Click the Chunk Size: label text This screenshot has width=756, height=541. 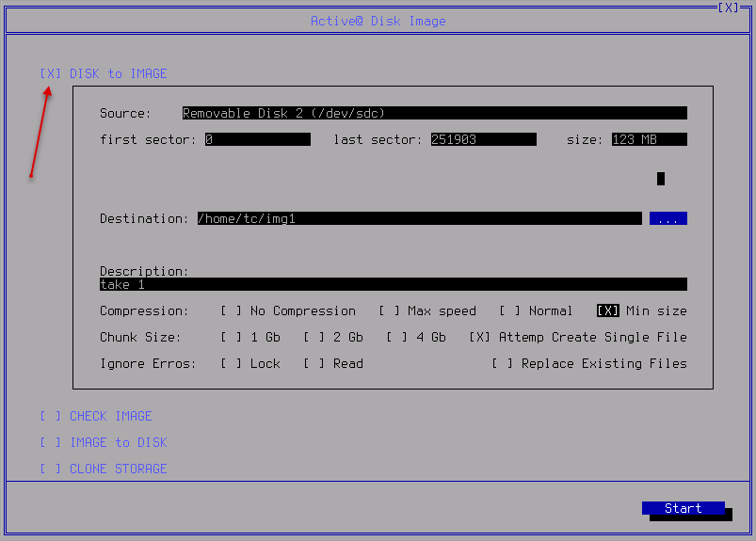(140, 337)
